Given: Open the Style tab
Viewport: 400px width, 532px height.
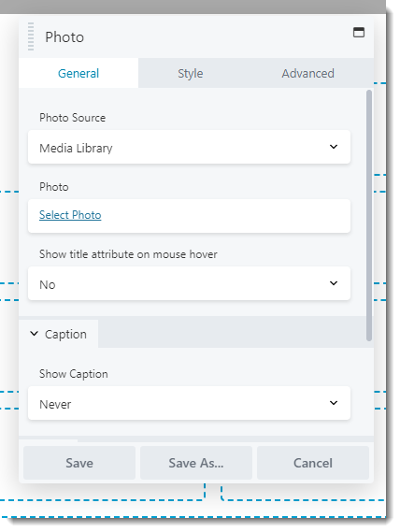Looking at the screenshot, I should (191, 73).
